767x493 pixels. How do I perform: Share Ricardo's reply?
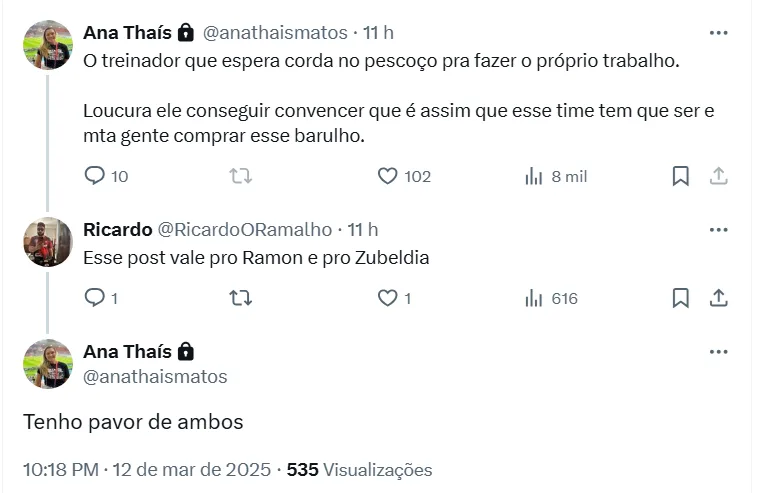coord(718,298)
